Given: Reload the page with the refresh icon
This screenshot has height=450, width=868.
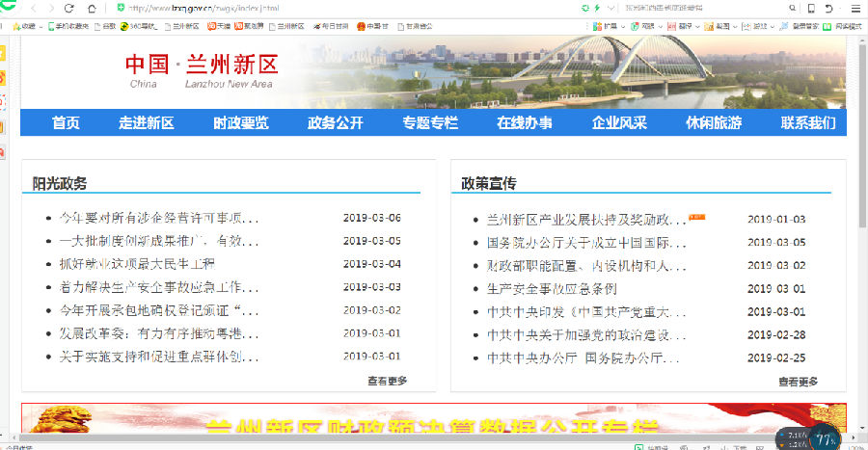Looking at the screenshot, I should click(x=68, y=8).
